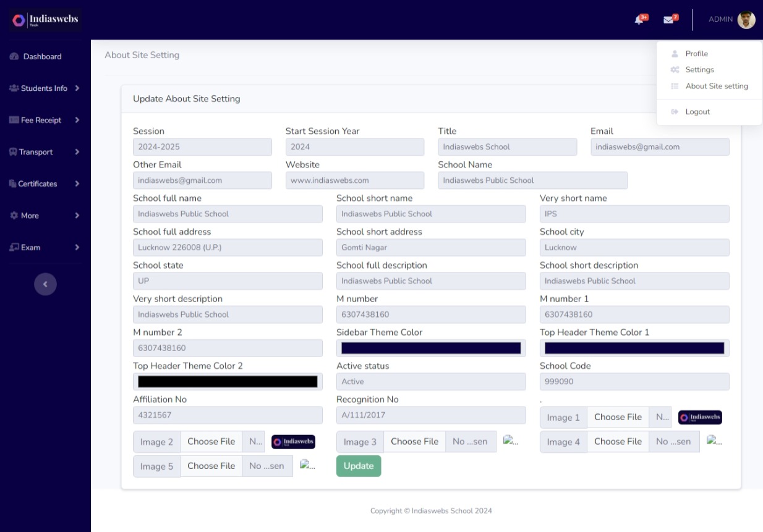763x532 pixels.
Task: Click the M number 2 field
Action: click(228, 348)
